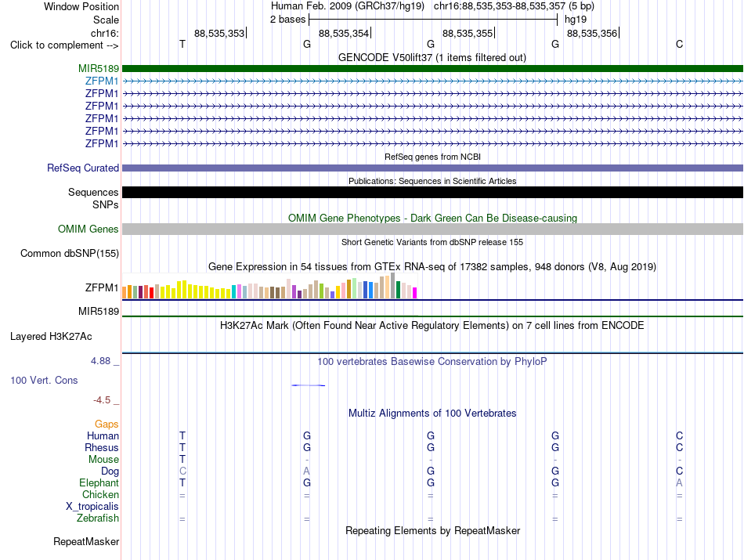Click the green MIR5189 gene bar in GENCODE

[432, 68]
